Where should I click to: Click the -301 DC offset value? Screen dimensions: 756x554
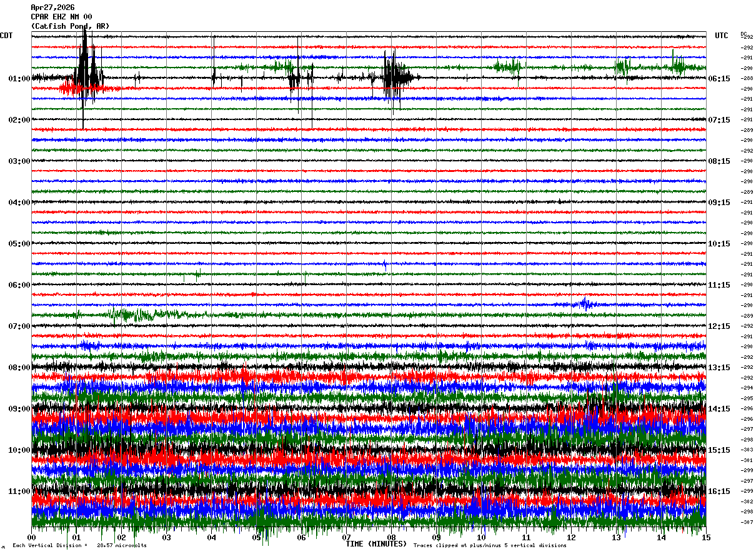coord(747,460)
